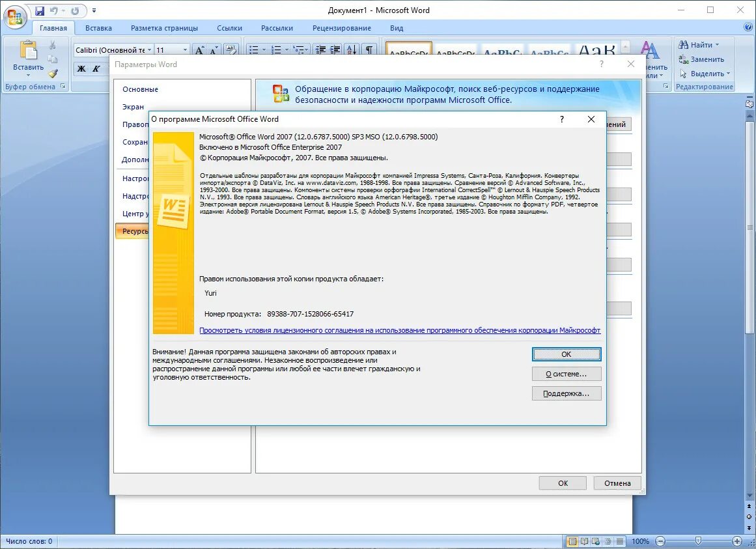756x549 pixels.
Task: Open the Найти dropdown arrow
Action: tap(717, 45)
